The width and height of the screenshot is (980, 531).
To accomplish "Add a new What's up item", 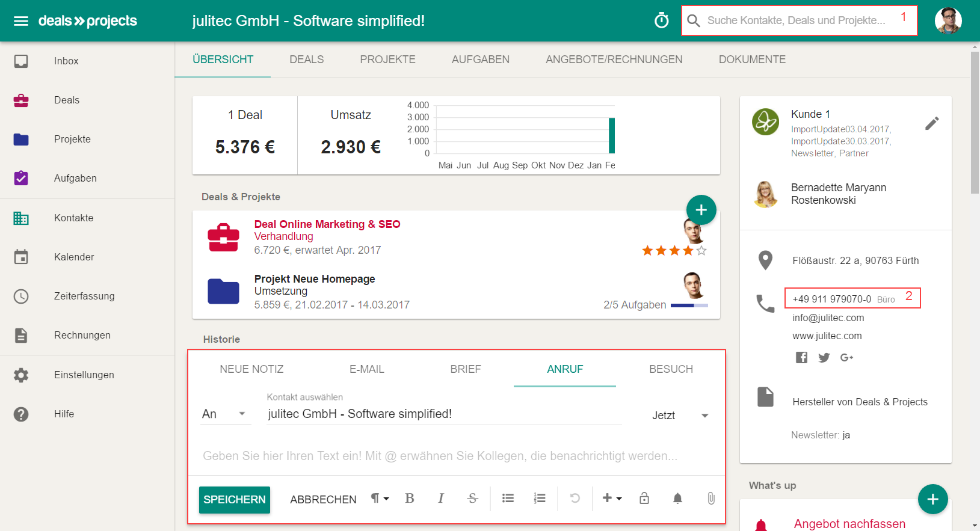I will [x=932, y=499].
